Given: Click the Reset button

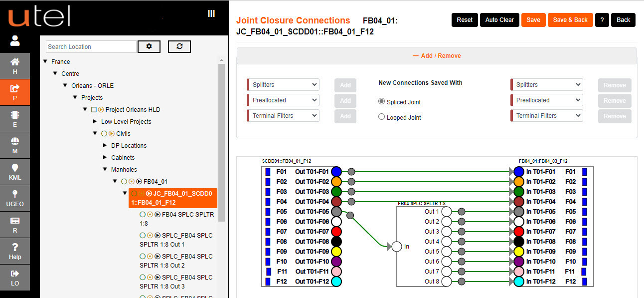Looking at the screenshot, I should (x=465, y=20).
